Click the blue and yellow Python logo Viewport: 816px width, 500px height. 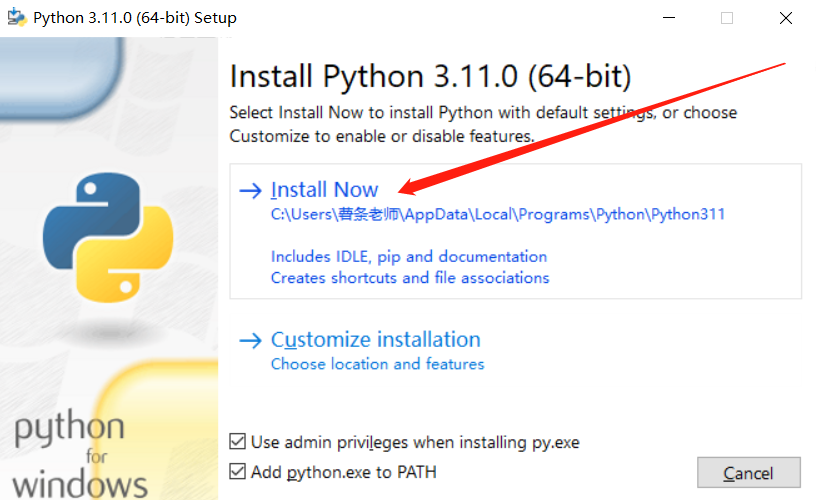(x=108, y=237)
